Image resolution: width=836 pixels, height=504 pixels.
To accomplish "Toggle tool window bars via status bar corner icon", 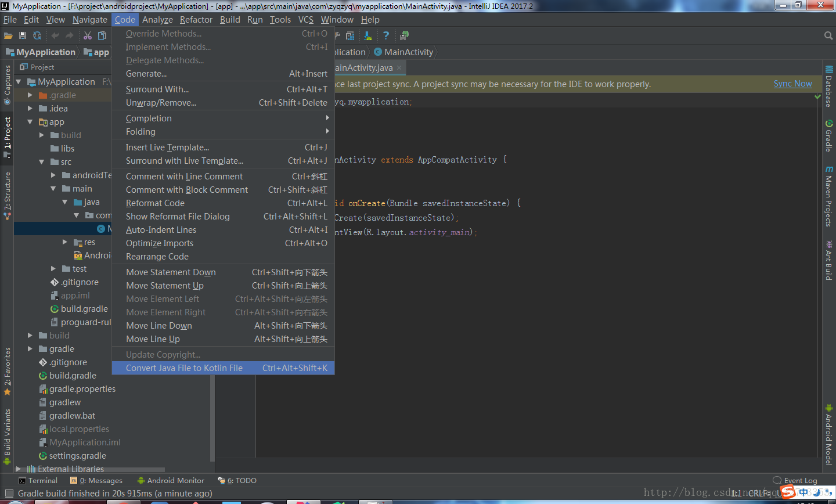I will pyautogui.click(x=9, y=494).
